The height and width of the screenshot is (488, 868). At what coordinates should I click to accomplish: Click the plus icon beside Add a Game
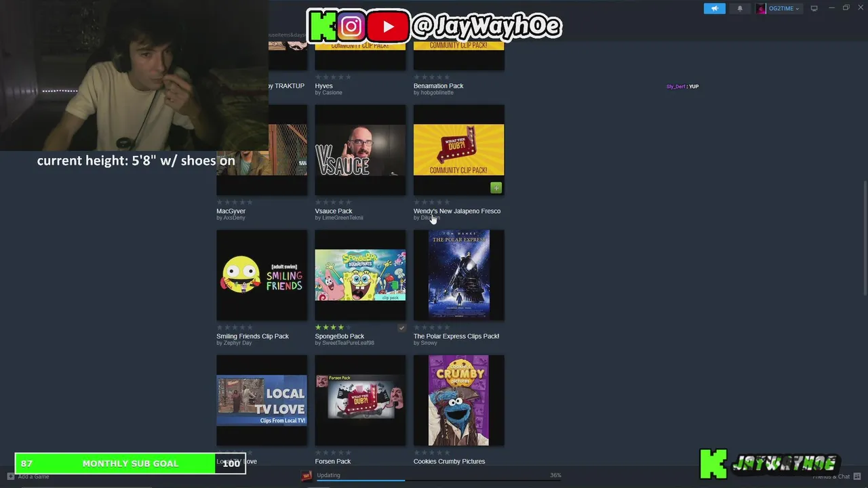pyautogui.click(x=11, y=476)
